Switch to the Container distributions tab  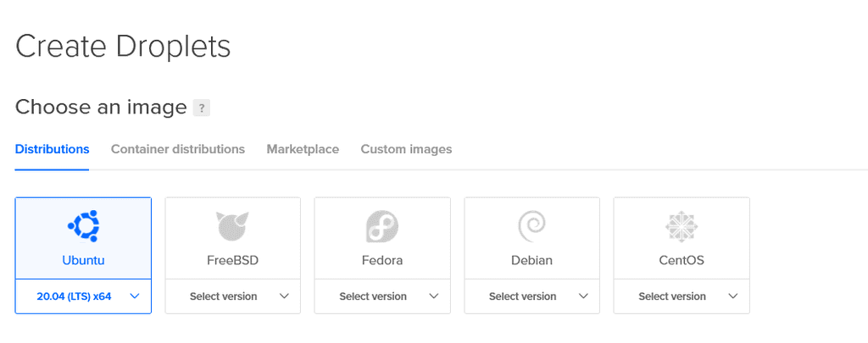click(x=178, y=149)
